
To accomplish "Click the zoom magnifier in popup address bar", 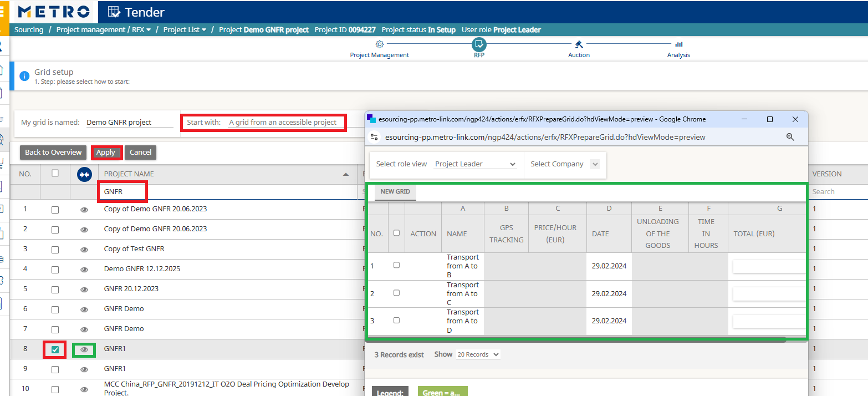I will pos(790,137).
